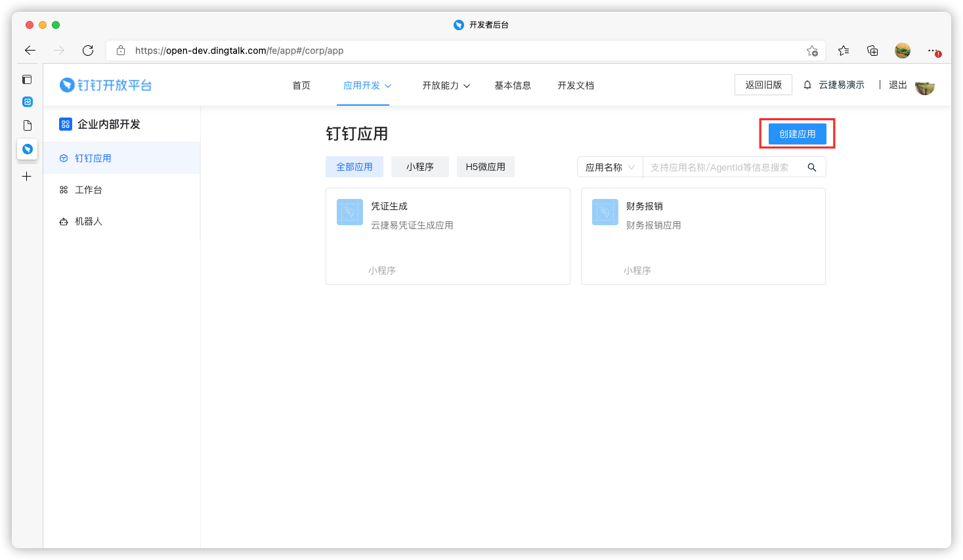Image resolution: width=963 pixels, height=560 pixels.
Task: Reload the page with refresh icon
Action: tap(88, 51)
